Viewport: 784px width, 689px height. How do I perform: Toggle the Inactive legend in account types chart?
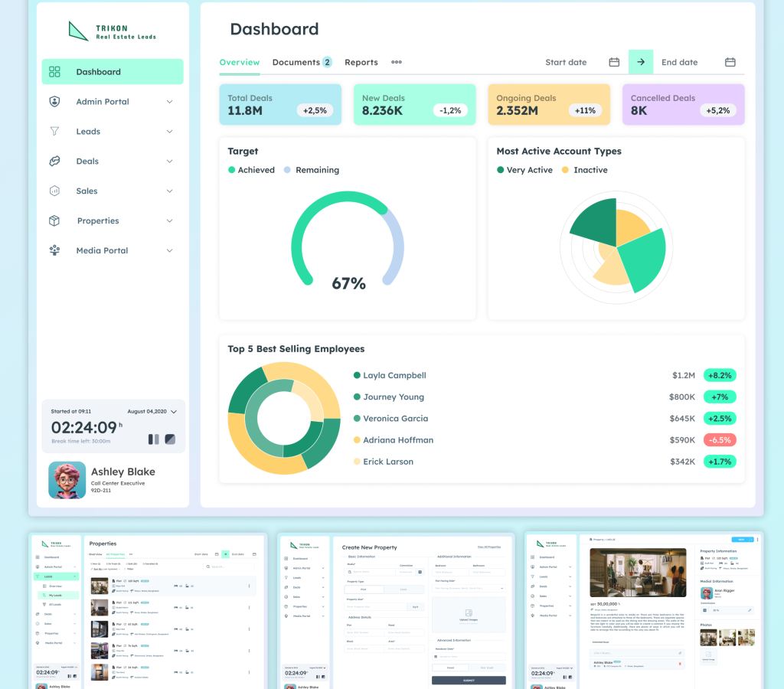585,169
